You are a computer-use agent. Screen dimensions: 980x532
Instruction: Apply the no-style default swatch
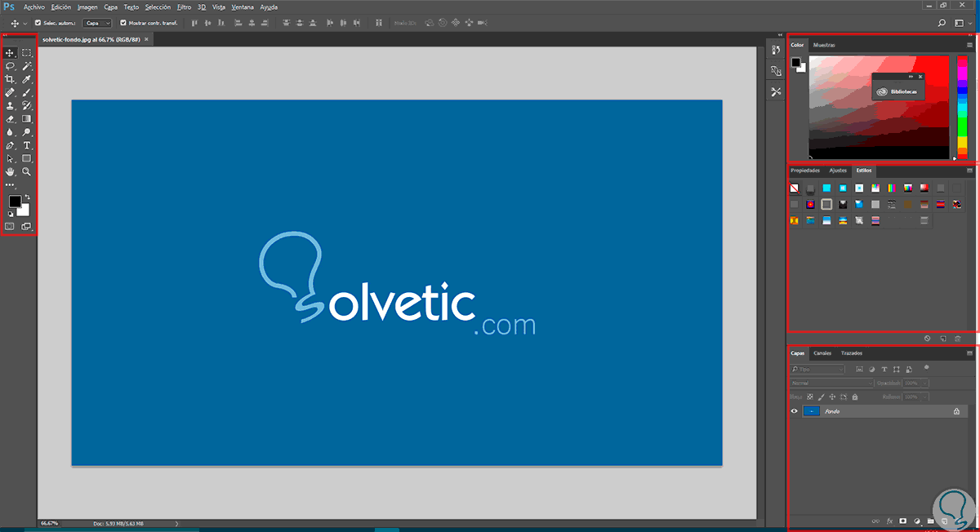794,188
